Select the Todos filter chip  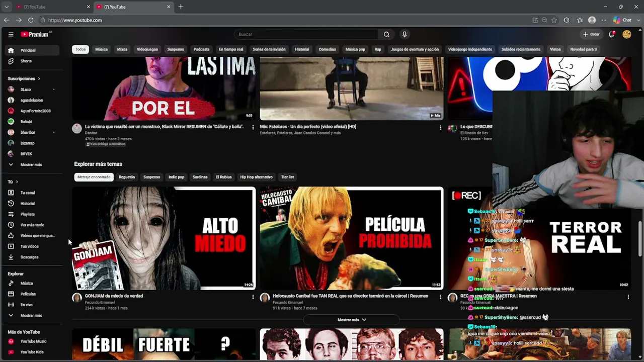(x=80, y=49)
